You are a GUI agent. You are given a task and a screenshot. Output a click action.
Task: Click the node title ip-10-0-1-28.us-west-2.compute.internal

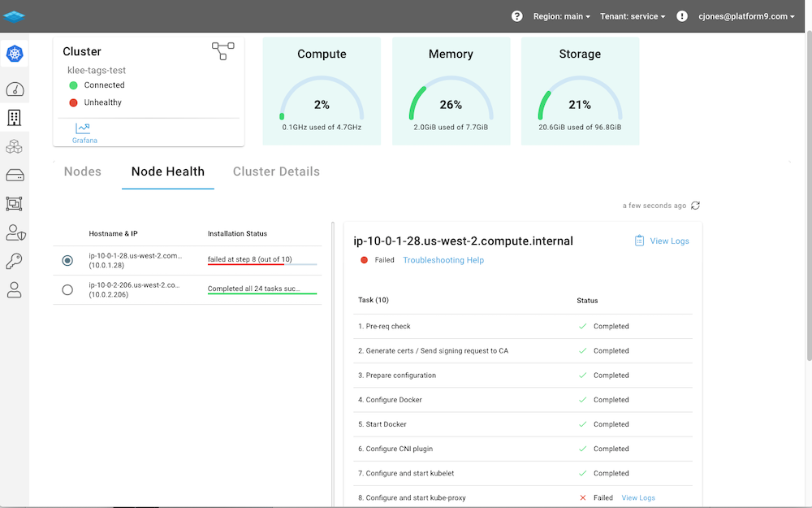[x=463, y=241]
